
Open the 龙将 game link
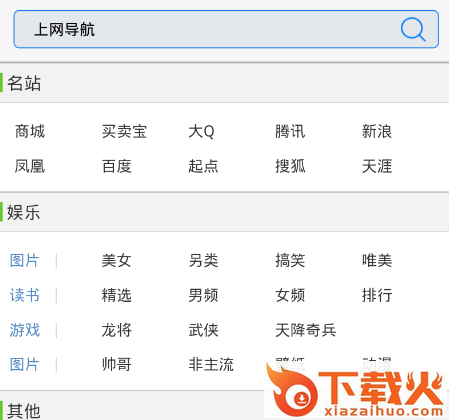117,330
